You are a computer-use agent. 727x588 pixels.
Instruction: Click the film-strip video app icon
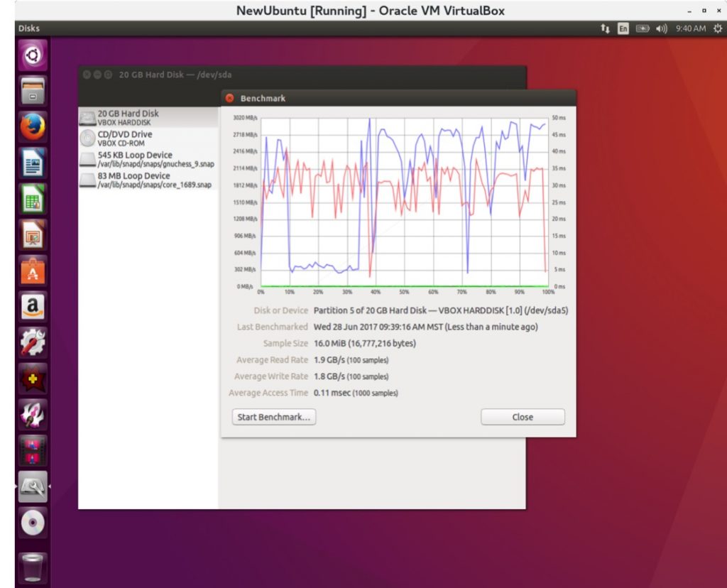pos(33,450)
